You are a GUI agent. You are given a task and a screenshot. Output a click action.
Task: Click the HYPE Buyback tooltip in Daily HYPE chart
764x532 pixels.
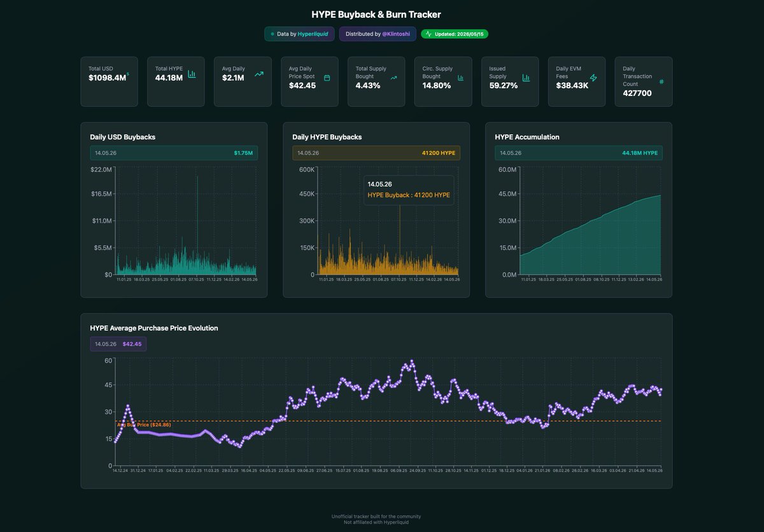click(x=409, y=190)
